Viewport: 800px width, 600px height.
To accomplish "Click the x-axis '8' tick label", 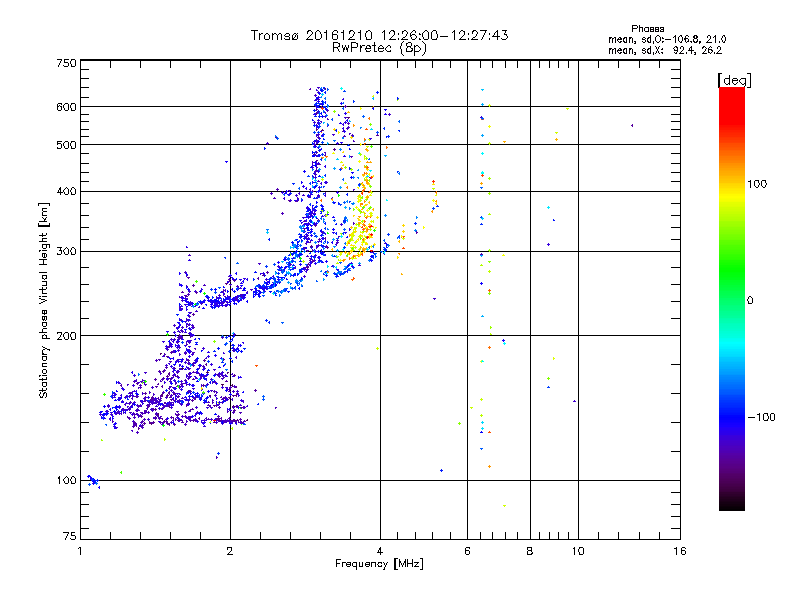I will [x=530, y=551].
